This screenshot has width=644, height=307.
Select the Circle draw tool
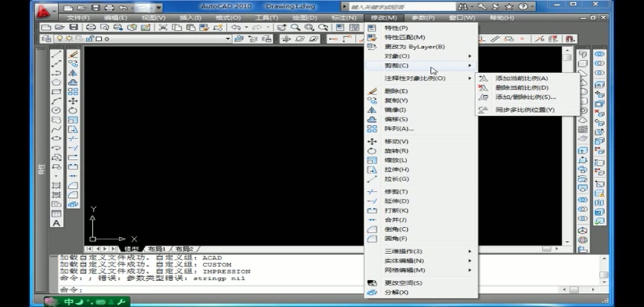56,111
